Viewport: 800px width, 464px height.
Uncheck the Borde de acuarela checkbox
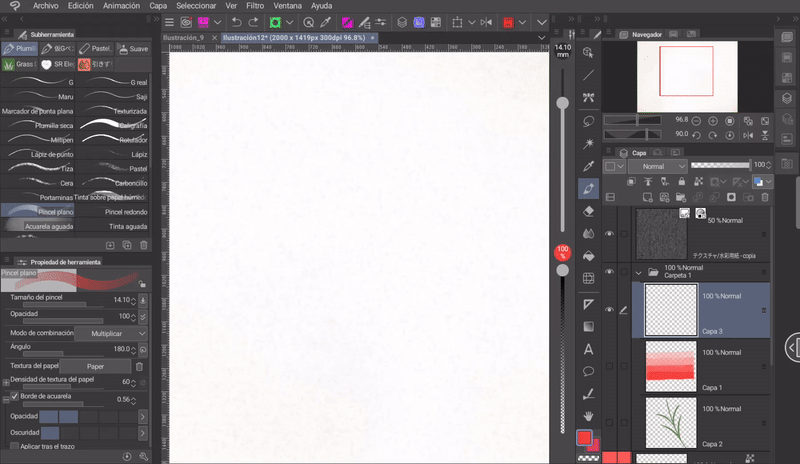14,398
